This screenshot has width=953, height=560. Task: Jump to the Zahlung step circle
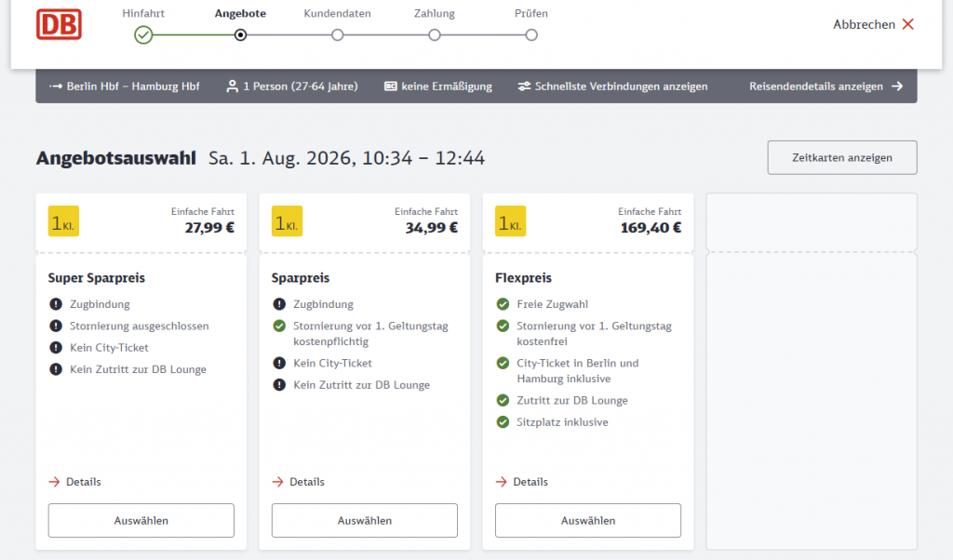[434, 35]
